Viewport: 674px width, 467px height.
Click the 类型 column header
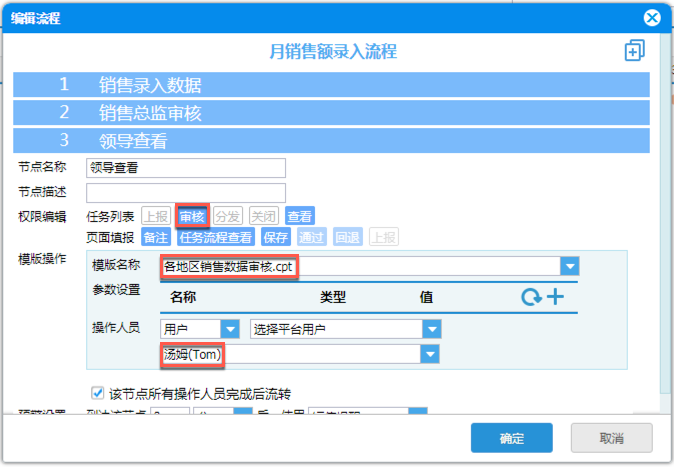[x=333, y=297]
